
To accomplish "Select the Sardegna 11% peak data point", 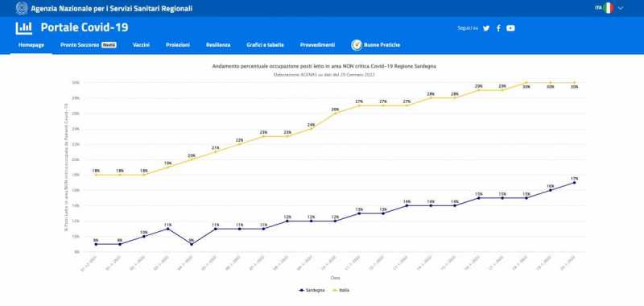I will coord(168,229).
